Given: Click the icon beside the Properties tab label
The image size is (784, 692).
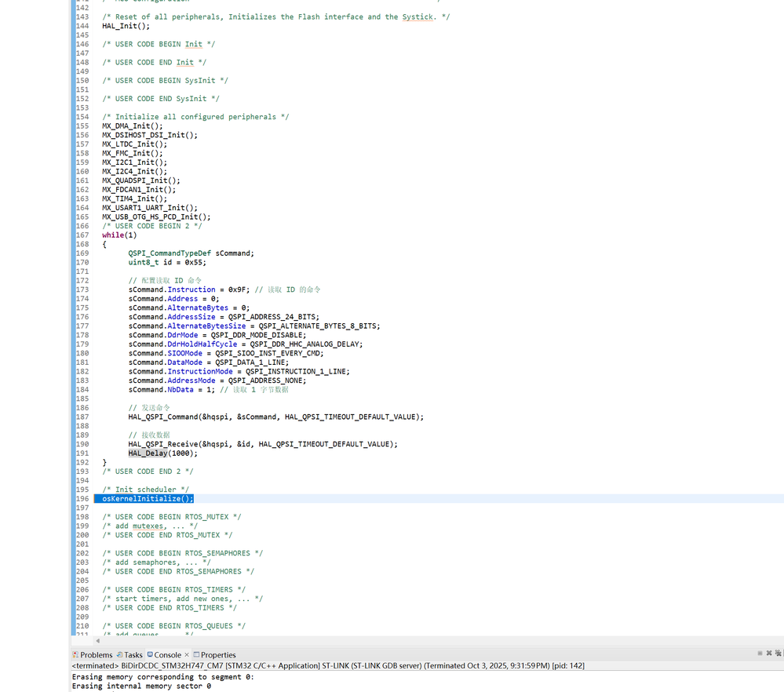Looking at the screenshot, I should [197, 654].
